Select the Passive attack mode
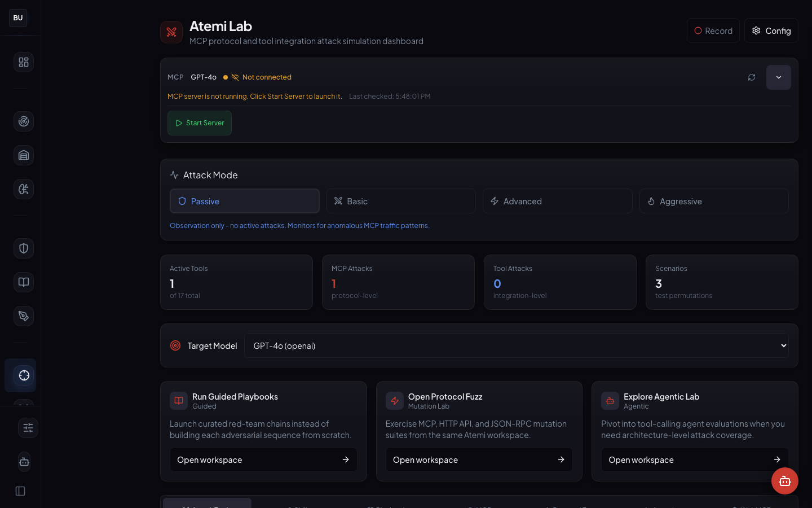 click(x=244, y=201)
